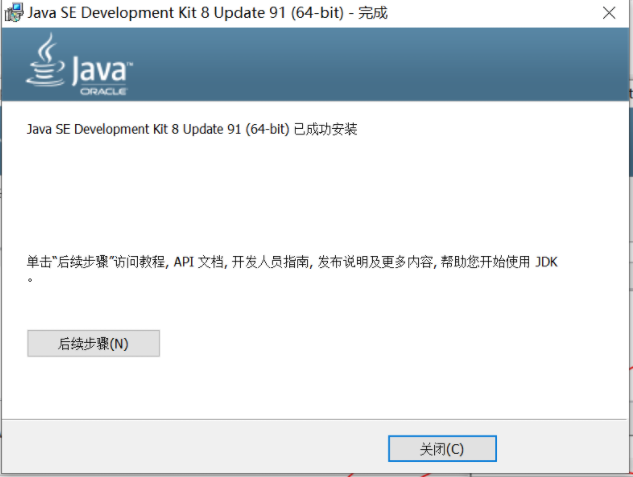Click the Java Oracle logo in the banner
The height and width of the screenshot is (477, 633).
point(79,65)
